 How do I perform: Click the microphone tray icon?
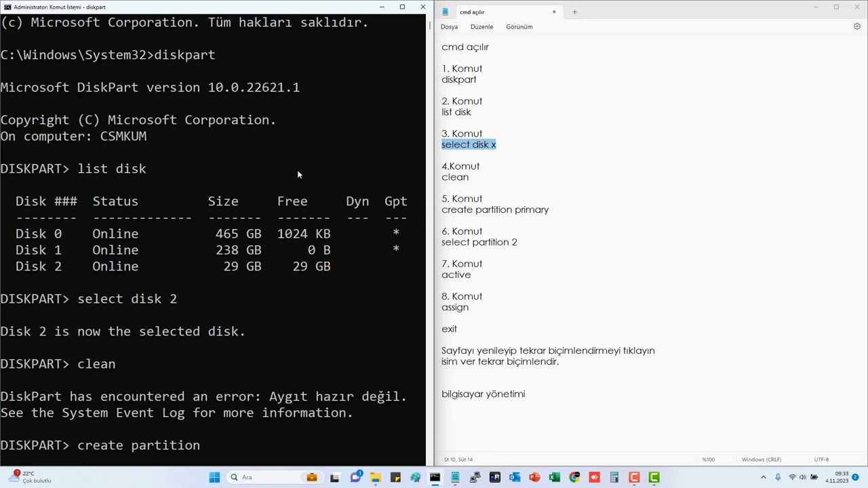point(778,477)
